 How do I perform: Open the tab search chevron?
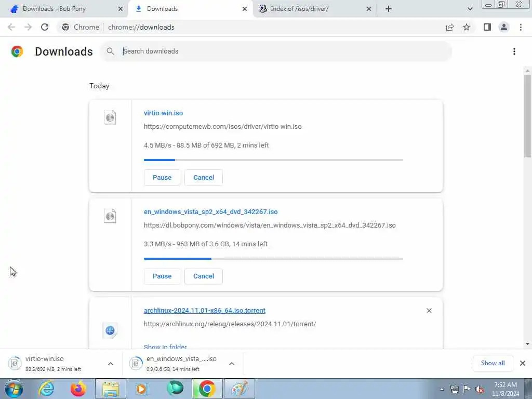click(x=470, y=9)
